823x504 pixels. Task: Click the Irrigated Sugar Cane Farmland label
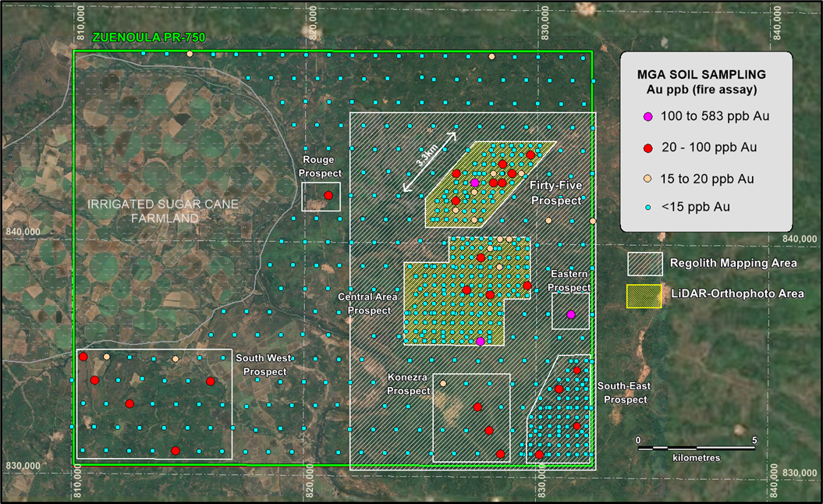[163, 211]
